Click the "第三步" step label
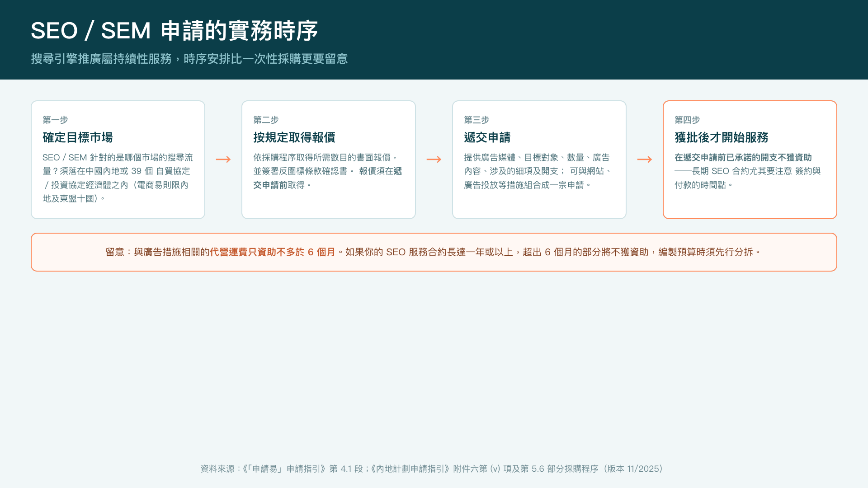Viewport: 868px width, 488px height. [x=476, y=120]
